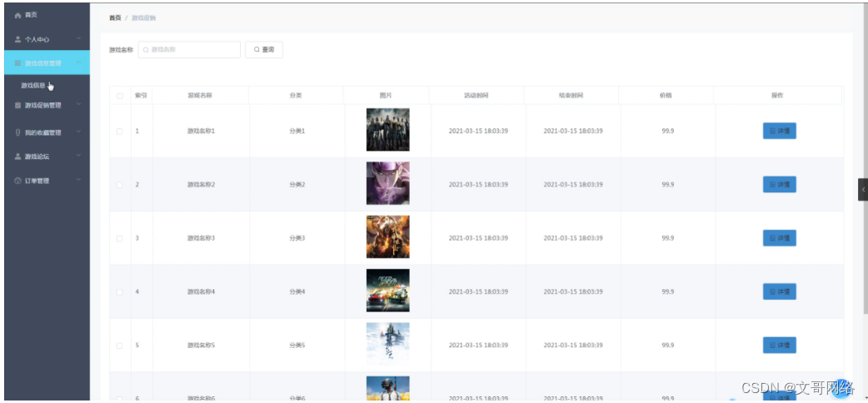This screenshot has height=403, width=868.
Task: Click the 分类2 cell
Action: (297, 185)
